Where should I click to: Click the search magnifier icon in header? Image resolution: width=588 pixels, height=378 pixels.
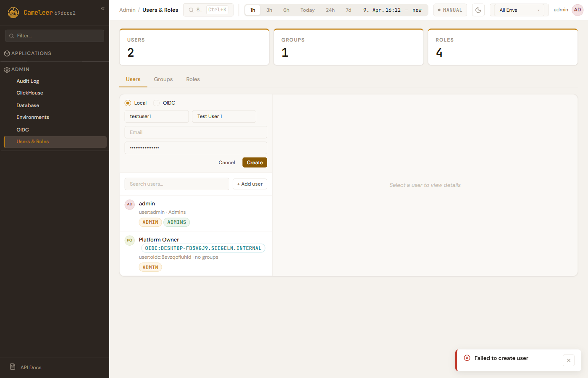(x=192, y=10)
